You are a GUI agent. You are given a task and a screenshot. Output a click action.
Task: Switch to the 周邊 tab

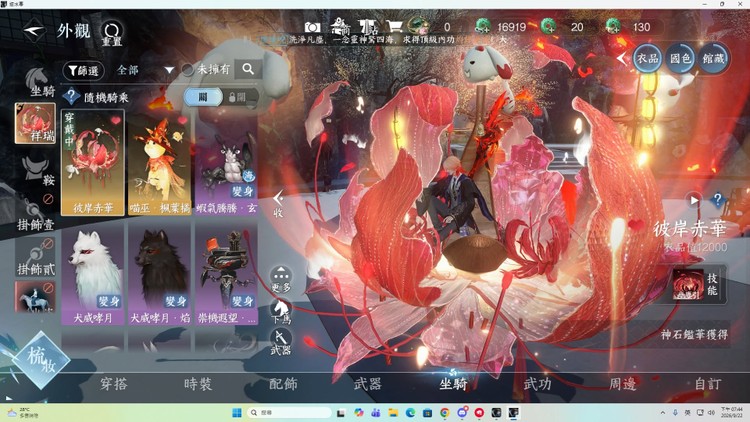click(622, 384)
